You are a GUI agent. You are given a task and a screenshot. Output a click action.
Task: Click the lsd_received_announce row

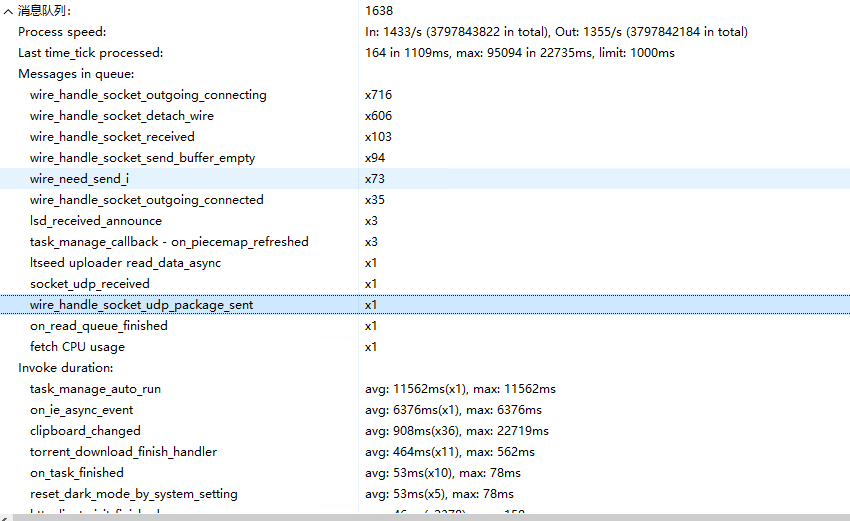point(95,221)
